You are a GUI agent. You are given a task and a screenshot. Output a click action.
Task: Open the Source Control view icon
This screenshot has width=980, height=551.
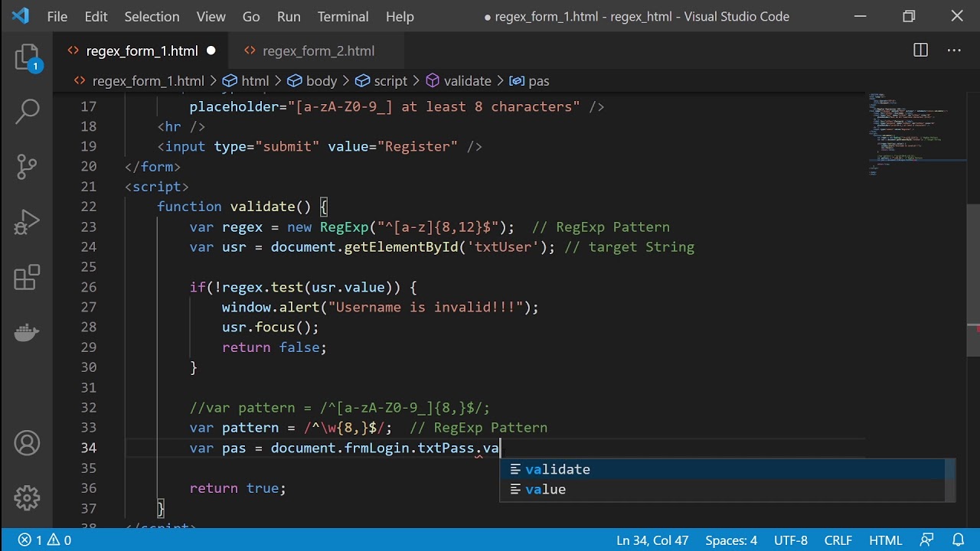point(27,166)
